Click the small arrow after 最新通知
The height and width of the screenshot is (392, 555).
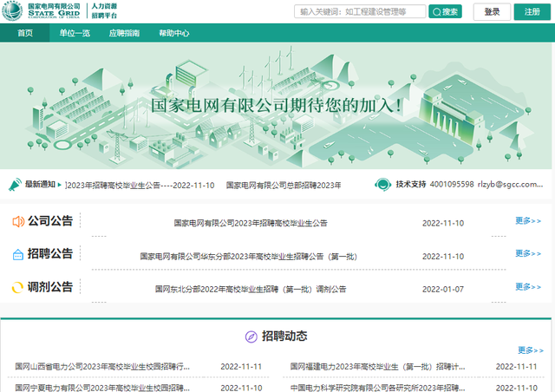click(60, 185)
